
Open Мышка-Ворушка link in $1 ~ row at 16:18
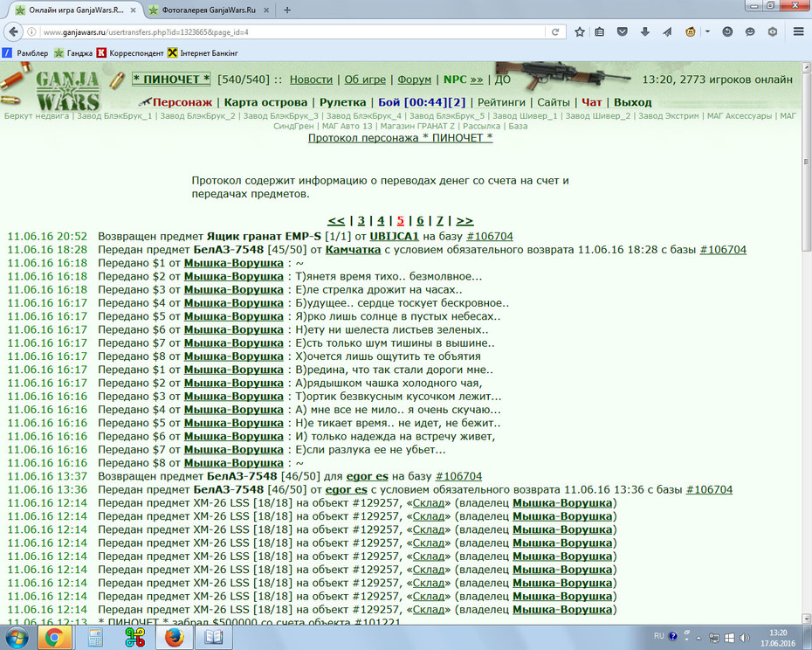point(234,263)
